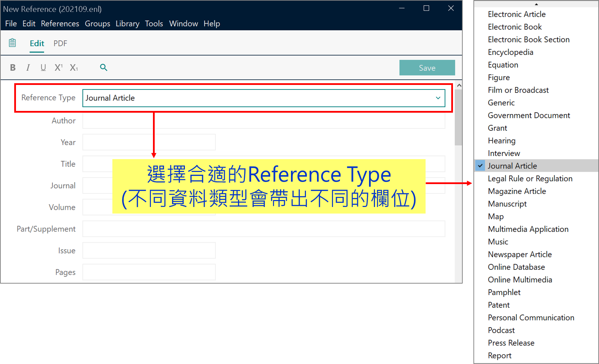Image resolution: width=599 pixels, height=364 pixels.
Task: Open the Tools menu
Action: click(x=154, y=24)
